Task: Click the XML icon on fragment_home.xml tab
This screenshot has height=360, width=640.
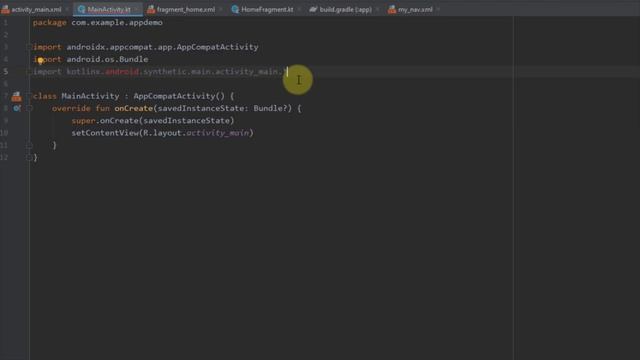Action: pos(151,9)
